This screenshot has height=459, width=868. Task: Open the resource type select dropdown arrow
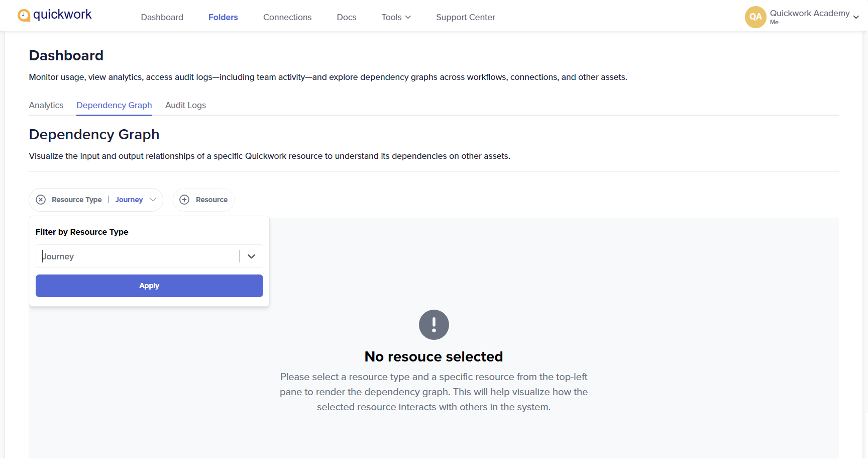point(251,256)
